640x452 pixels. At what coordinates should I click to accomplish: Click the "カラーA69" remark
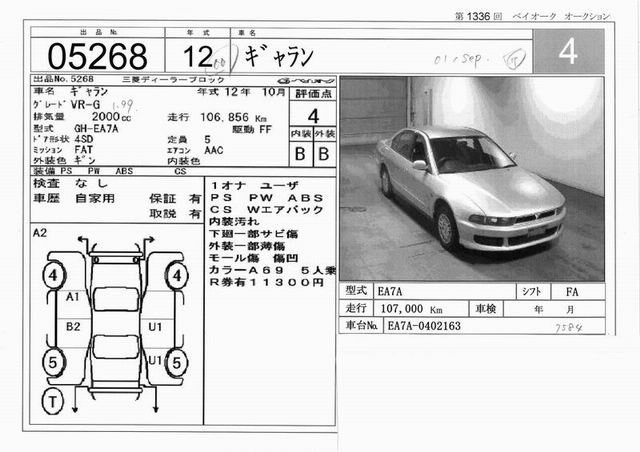click(247, 270)
